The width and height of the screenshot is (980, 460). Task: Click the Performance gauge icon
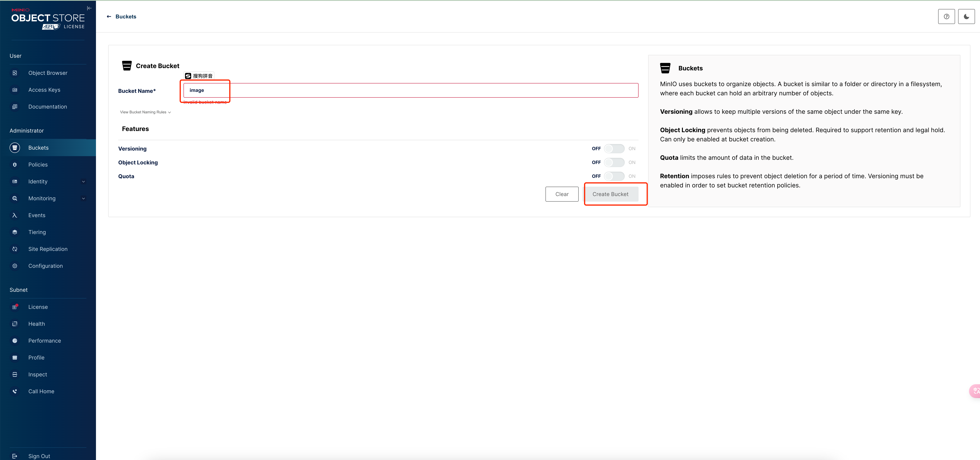(15, 341)
